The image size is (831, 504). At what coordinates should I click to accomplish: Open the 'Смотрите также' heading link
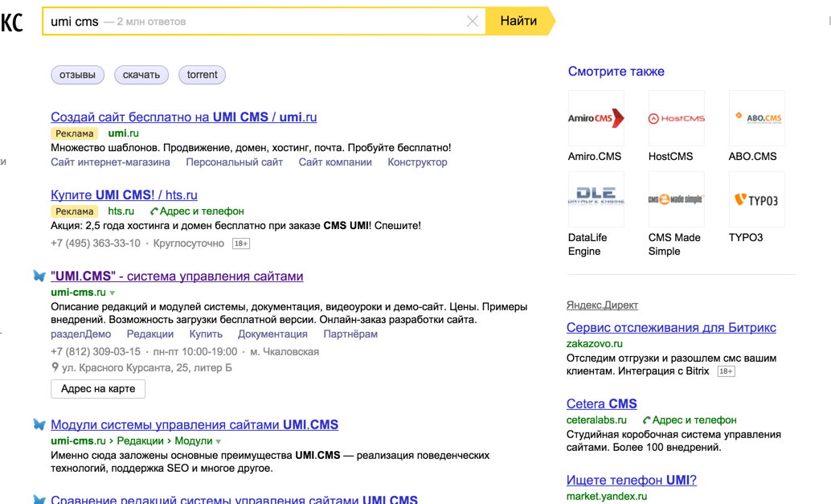point(616,72)
